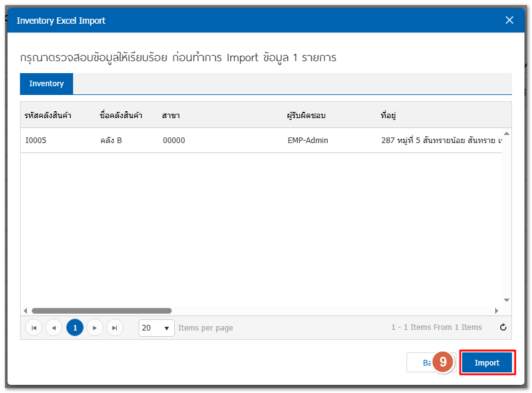Click the ผู้รับผิดชอบ column header
The image size is (532, 393).
[x=306, y=116]
